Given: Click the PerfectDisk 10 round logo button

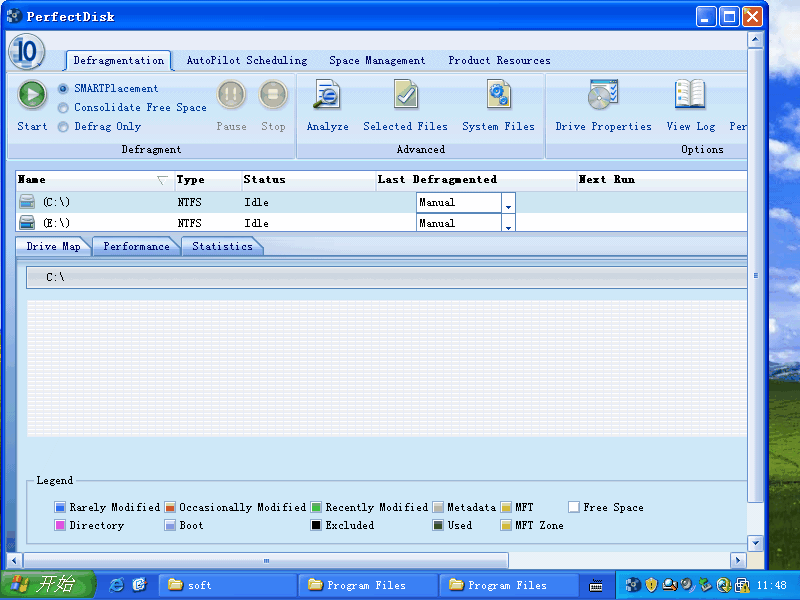Looking at the screenshot, I should [x=26, y=52].
